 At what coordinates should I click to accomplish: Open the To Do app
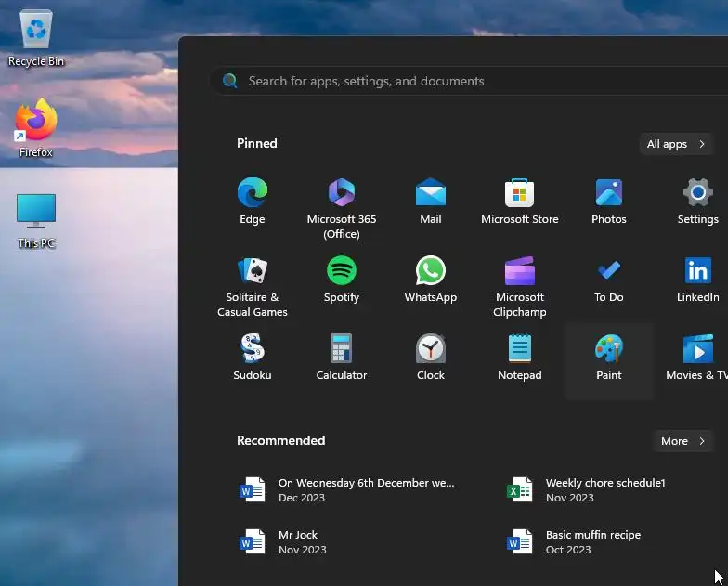pyautogui.click(x=609, y=279)
